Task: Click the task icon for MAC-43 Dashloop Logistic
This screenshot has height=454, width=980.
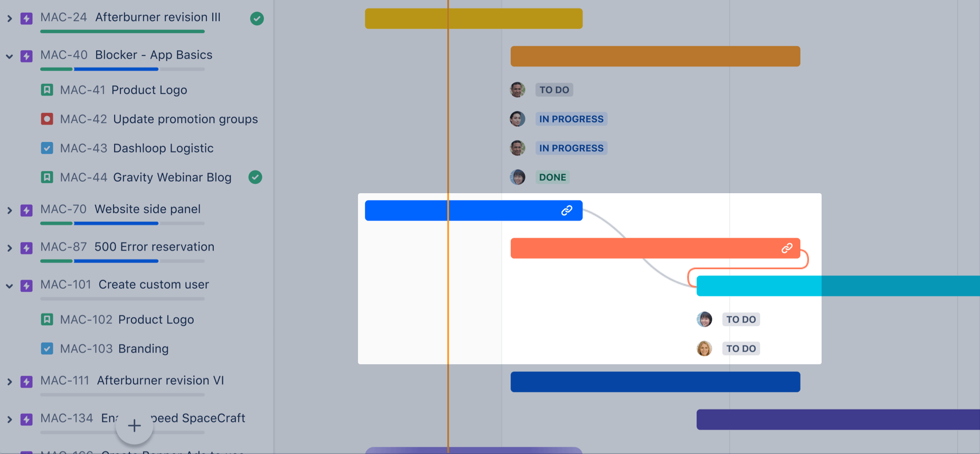Action: click(x=47, y=148)
